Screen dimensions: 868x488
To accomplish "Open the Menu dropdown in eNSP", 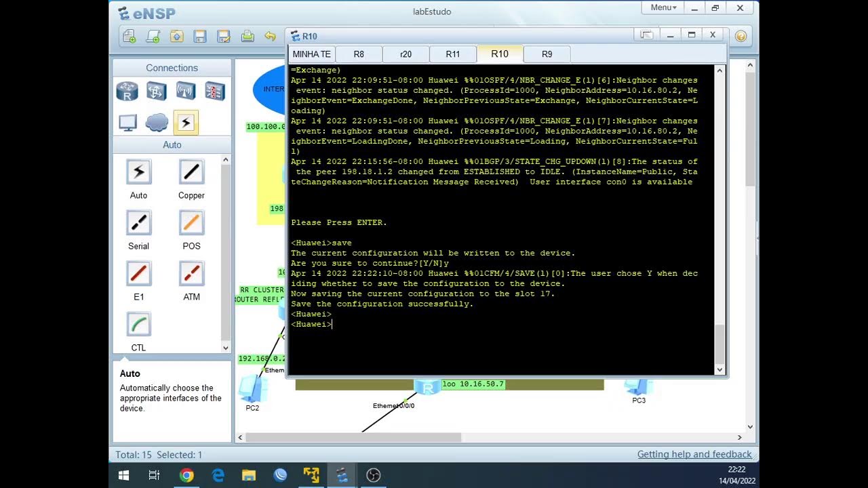I will tap(663, 8).
